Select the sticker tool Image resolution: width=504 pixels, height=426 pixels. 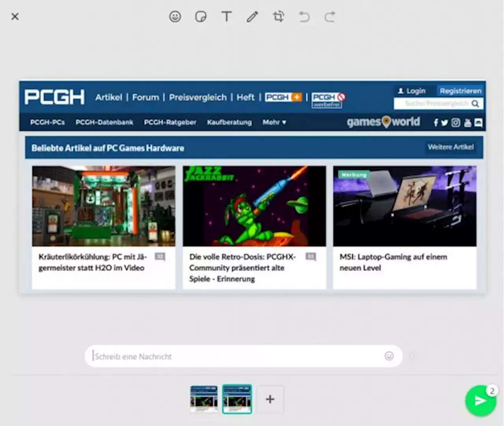point(201,17)
